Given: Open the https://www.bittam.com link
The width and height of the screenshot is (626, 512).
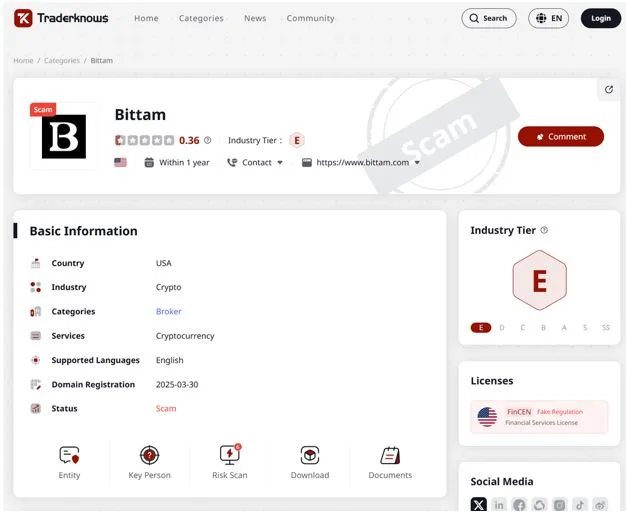Looking at the screenshot, I should [363, 163].
